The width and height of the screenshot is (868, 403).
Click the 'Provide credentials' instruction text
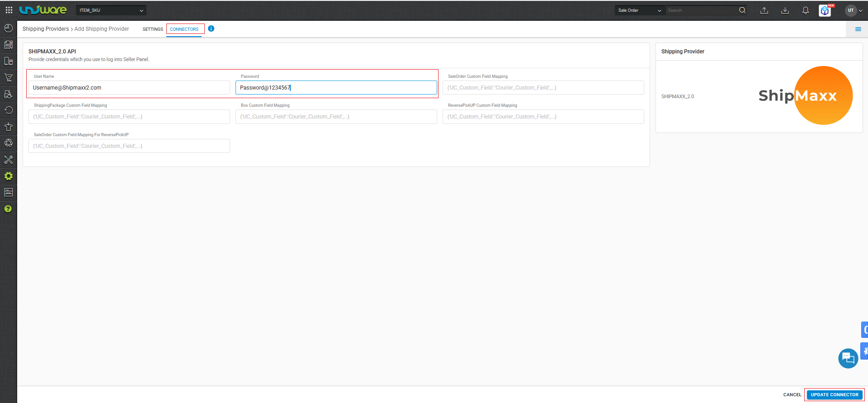coord(89,59)
